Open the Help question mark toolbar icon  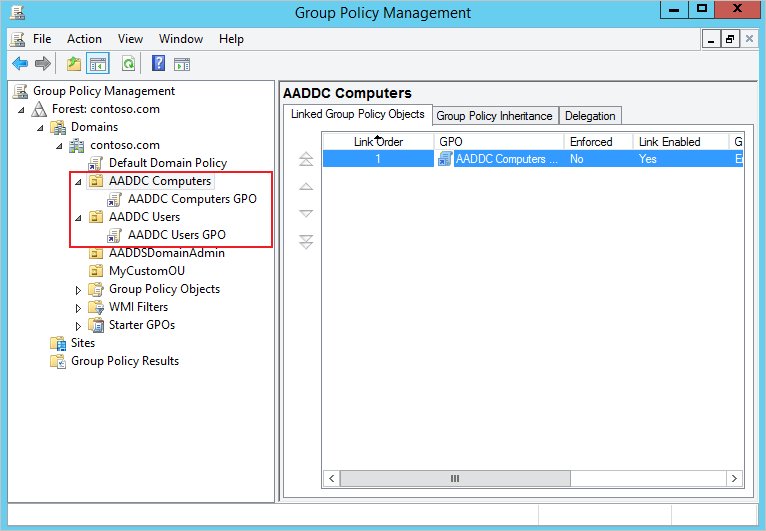158,64
